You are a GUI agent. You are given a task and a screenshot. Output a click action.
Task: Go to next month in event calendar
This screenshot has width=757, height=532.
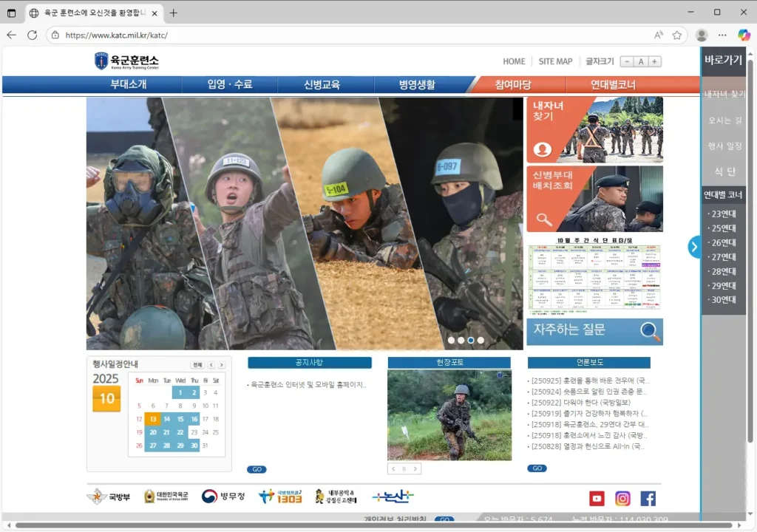pyautogui.click(x=221, y=365)
